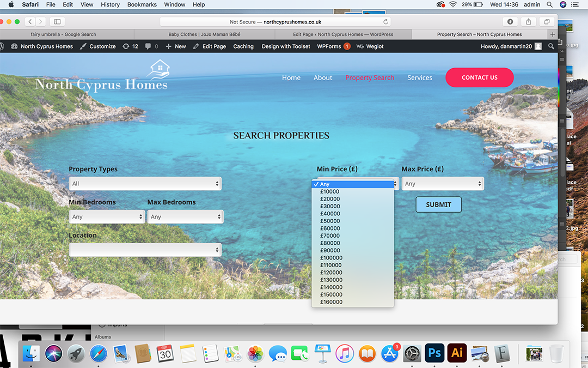Open the WordPress updates counter showing 12
The height and width of the screenshot is (368, 588).
[x=131, y=46]
